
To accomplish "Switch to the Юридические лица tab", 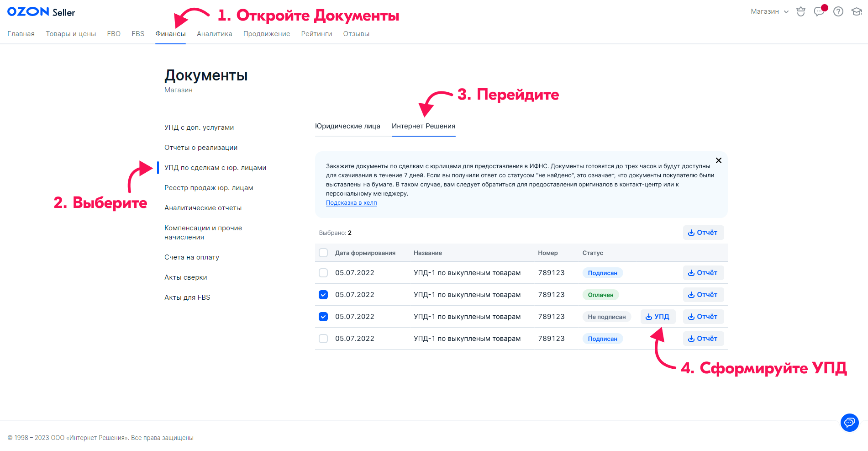I will pyautogui.click(x=347, y=126).
